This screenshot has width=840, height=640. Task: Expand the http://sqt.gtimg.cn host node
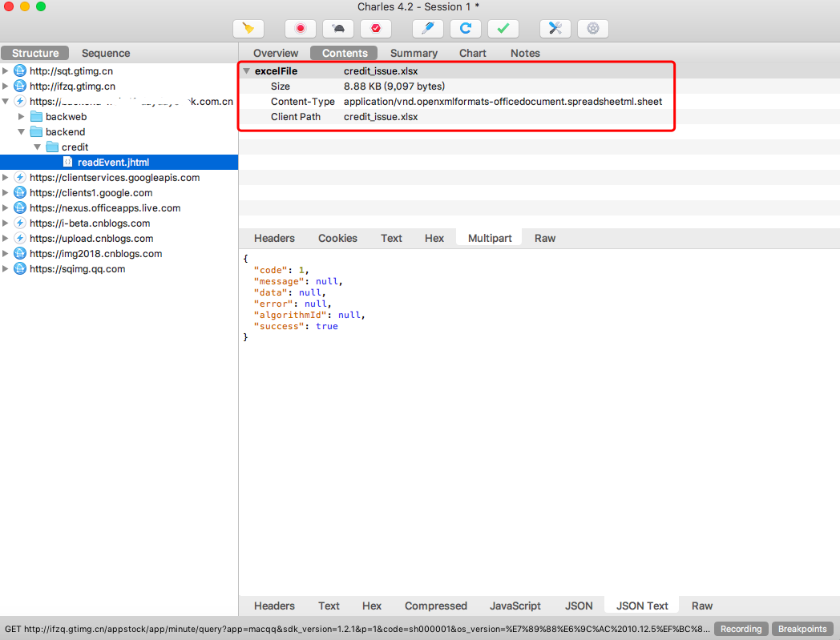[x=6, y=70]
